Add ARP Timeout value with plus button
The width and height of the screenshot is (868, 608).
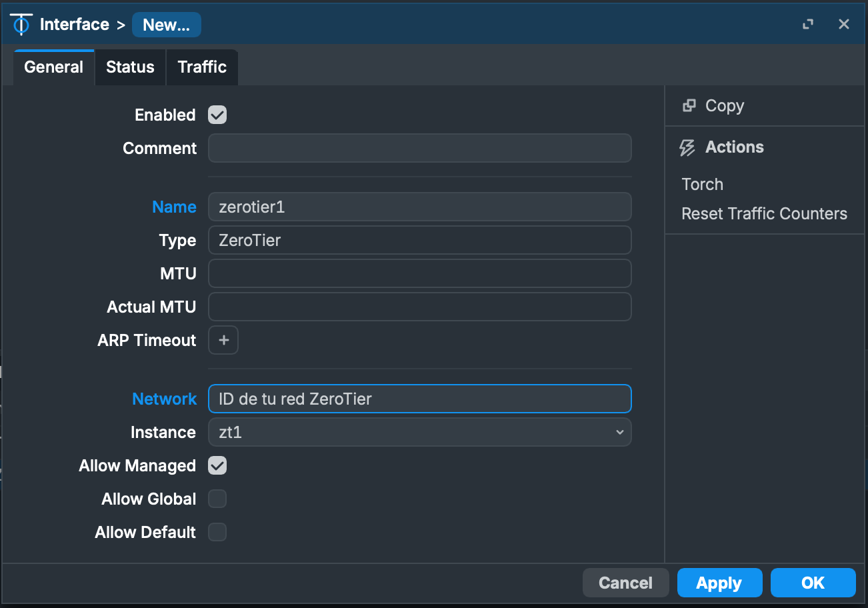[x=223, y=340]
